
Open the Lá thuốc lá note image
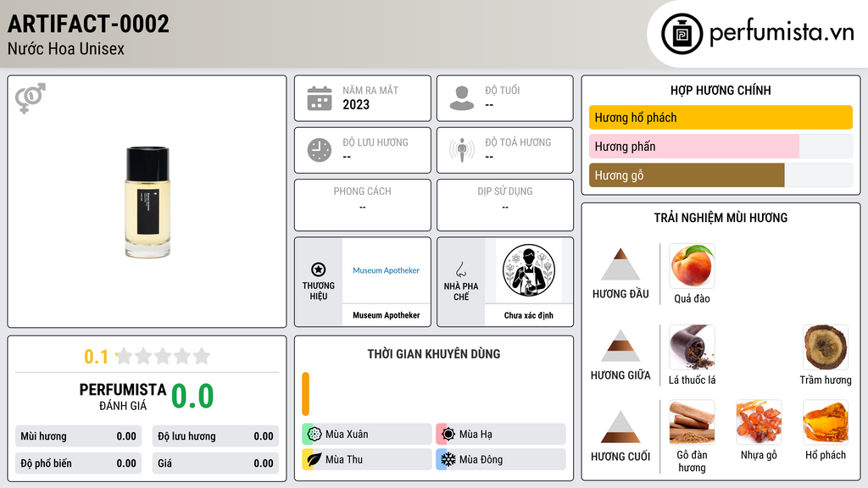(692, 347)
